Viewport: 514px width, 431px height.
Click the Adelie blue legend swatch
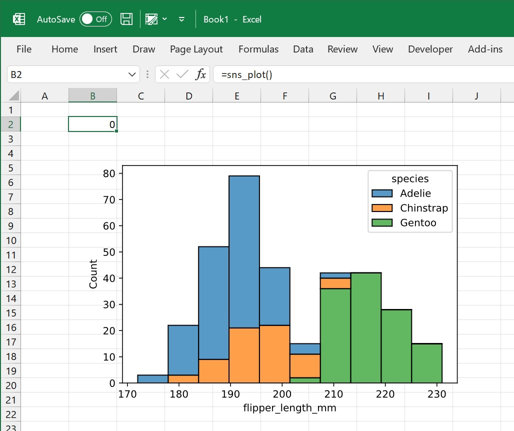(382, 193)
